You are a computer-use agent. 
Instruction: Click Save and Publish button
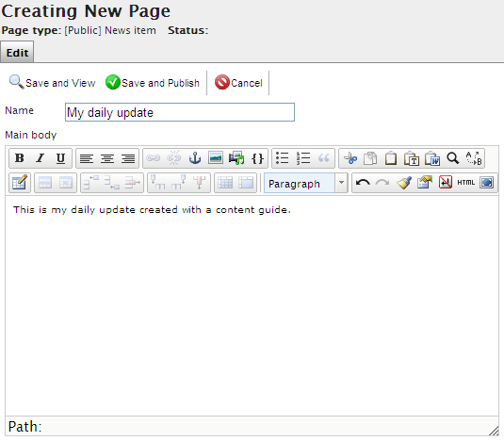[x=153, y=83]
